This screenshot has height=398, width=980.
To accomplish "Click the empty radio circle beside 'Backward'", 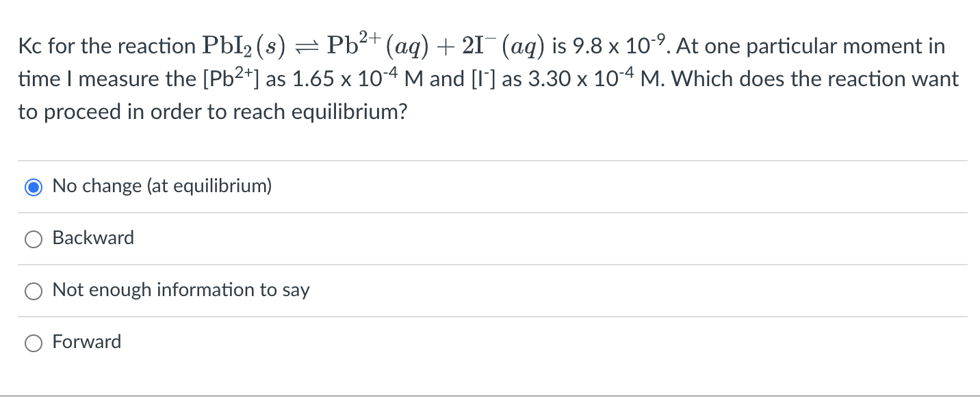I will [x=33, y=239].
